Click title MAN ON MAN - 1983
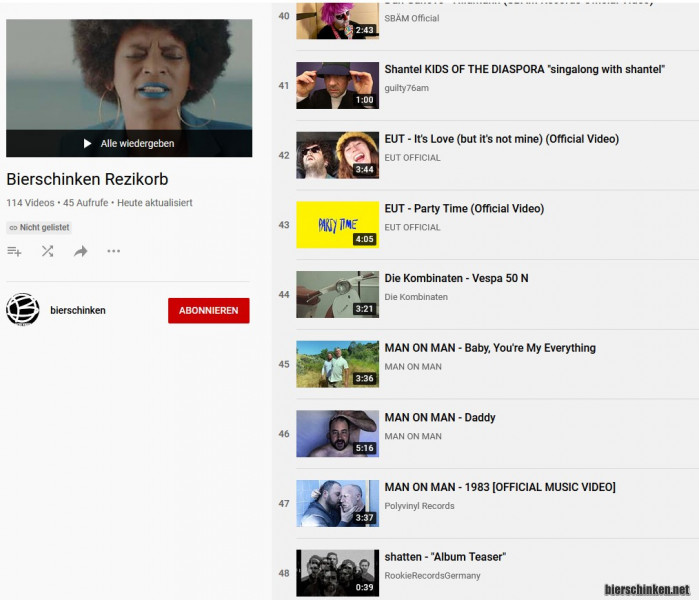 [x=500, y=487]
